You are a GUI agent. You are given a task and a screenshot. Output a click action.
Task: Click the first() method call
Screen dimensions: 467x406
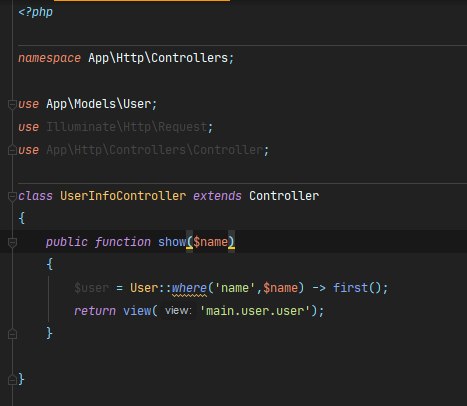tap(357, 288)
